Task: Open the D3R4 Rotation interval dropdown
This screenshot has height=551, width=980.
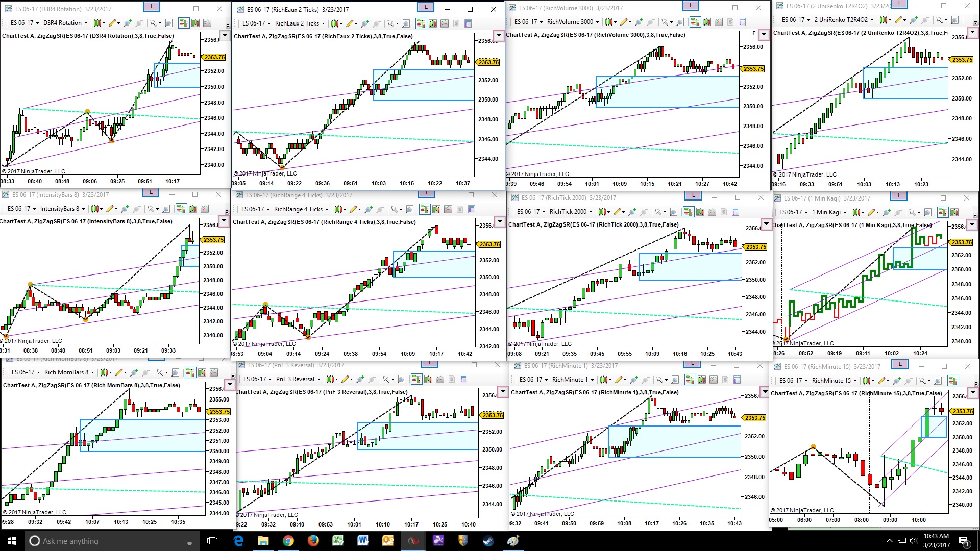Action: tap(65, 23)
